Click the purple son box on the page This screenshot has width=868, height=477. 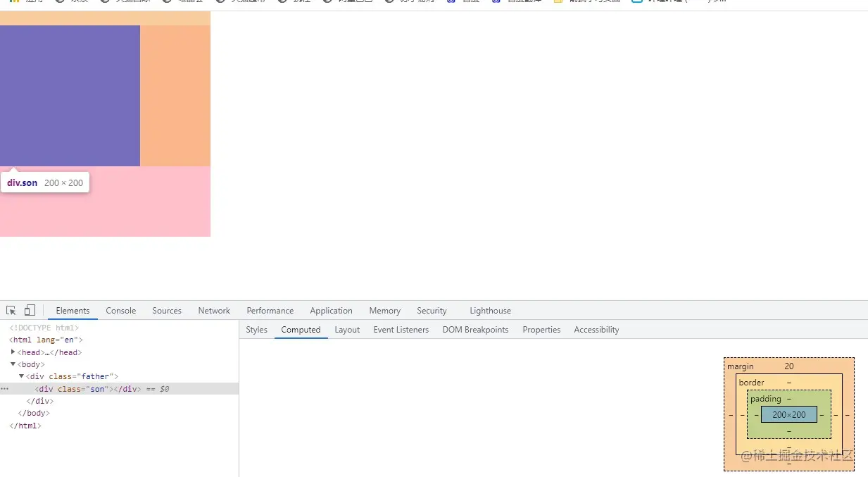pos(70,96)
